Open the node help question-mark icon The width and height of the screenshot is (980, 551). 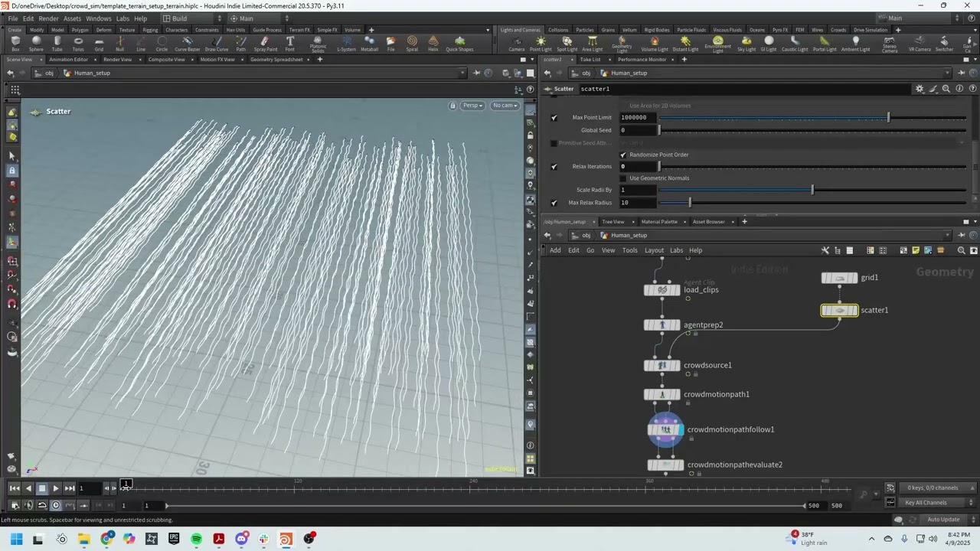972,89
